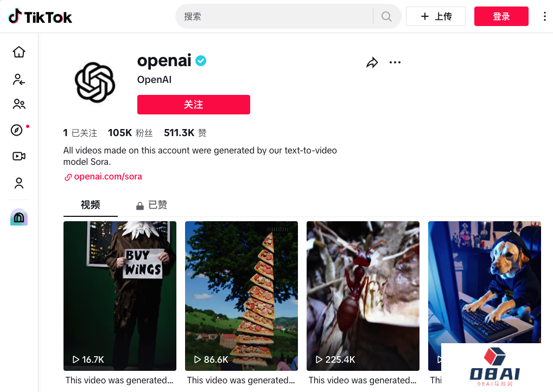Open the Following icon in sidebar
The height and width of the screenshot is (392, 553).
tap(18, 79)
